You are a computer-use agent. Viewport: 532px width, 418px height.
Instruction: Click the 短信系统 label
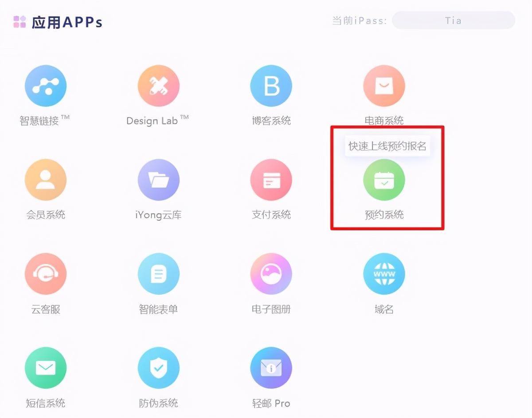pyautogui.click(x=46, y=403)
